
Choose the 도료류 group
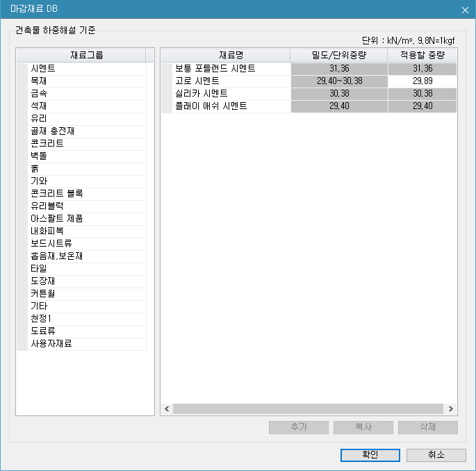pyautogui.click(x=87, y=331)
